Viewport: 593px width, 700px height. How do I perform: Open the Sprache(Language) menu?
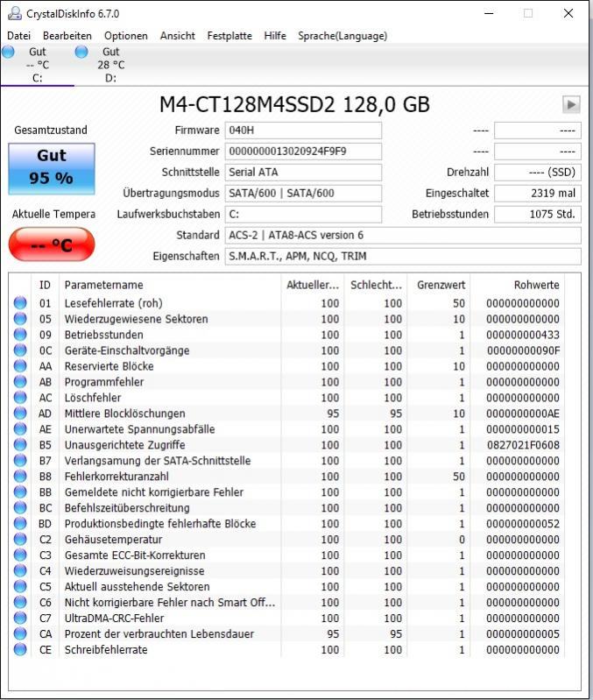[x=342, y=36]
